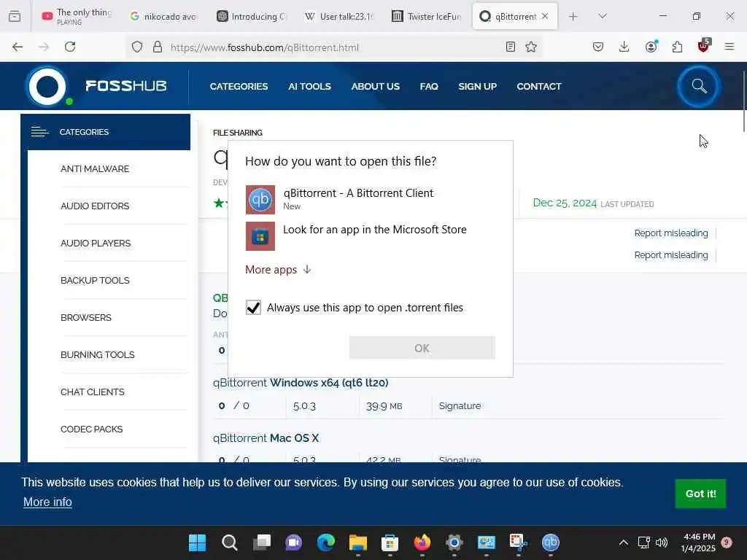Click CONTACT in top navigation

coord(539,86)
